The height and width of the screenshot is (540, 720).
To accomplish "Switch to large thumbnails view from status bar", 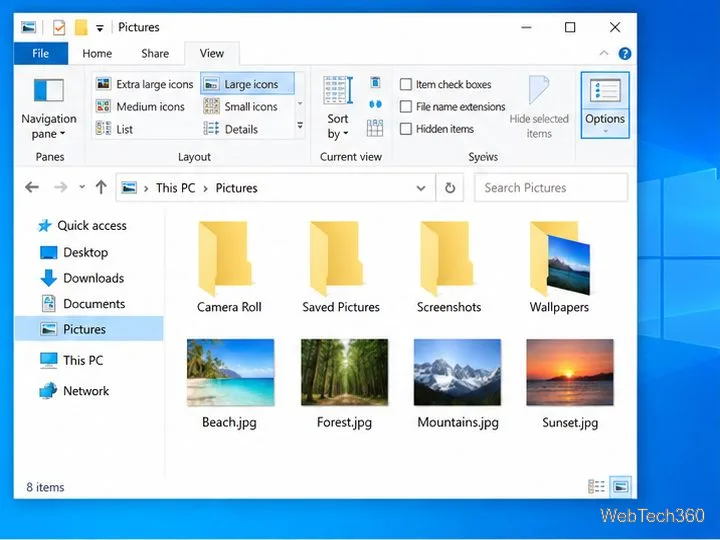I will coord(620,486).
